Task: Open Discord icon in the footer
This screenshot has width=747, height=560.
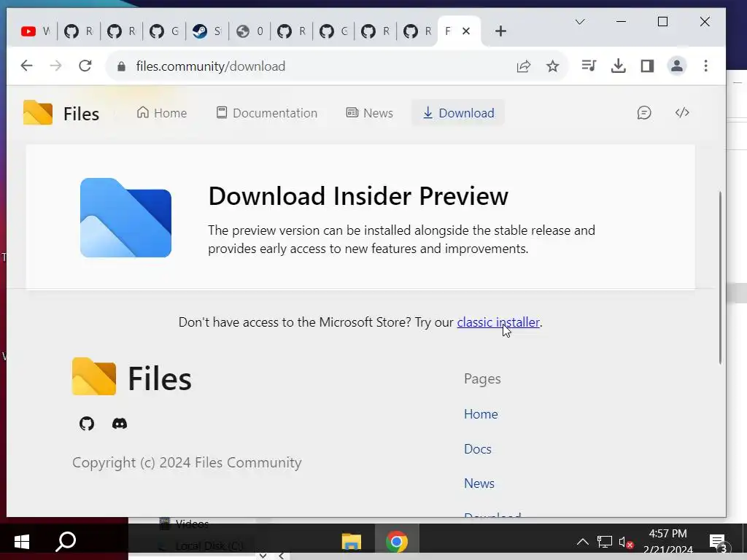Action: [120, 424]
